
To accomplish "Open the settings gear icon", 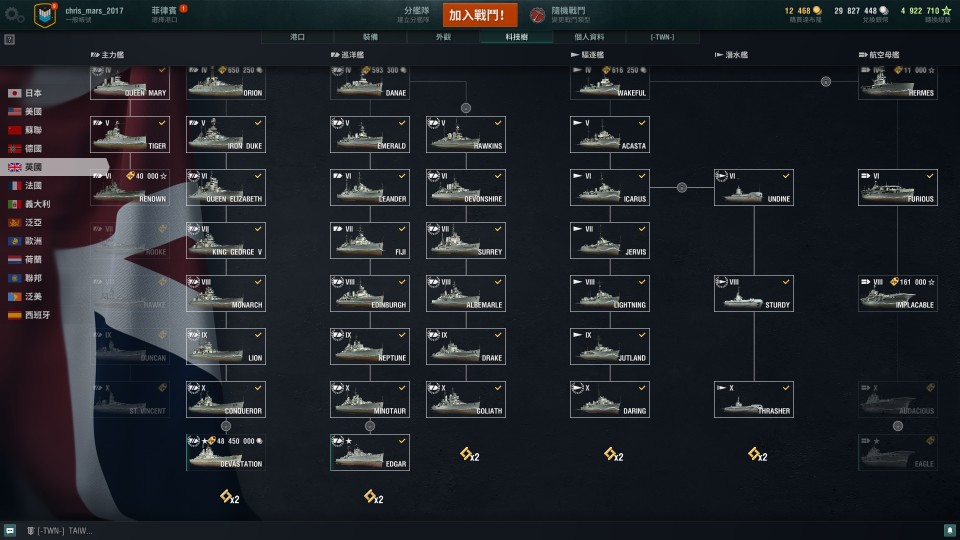I will [x=14, y=15].
